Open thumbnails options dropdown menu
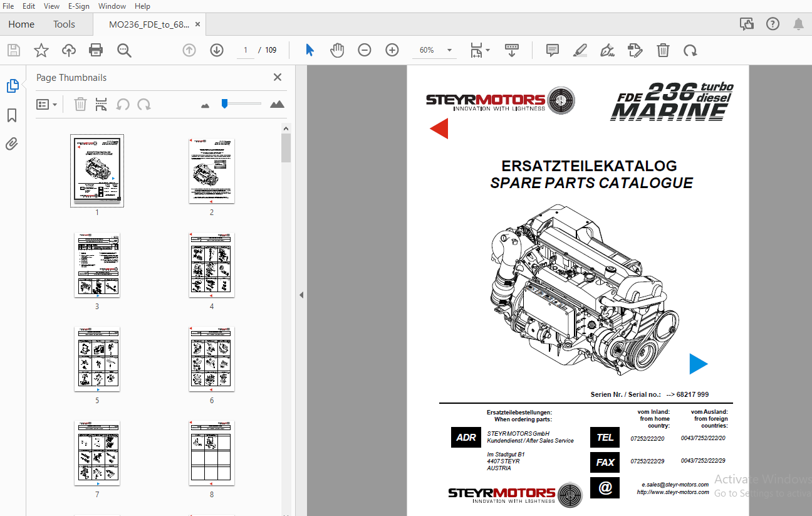 point(47,104)
